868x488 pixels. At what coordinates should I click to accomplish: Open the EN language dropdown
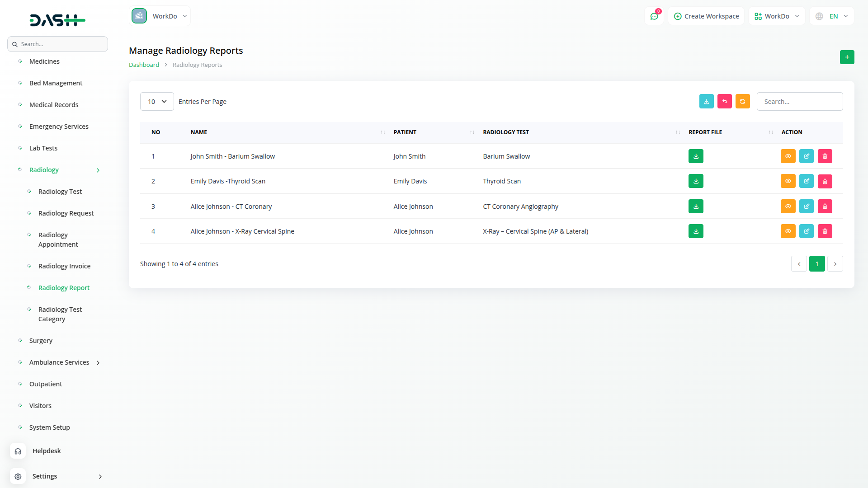tap(832, 16)
